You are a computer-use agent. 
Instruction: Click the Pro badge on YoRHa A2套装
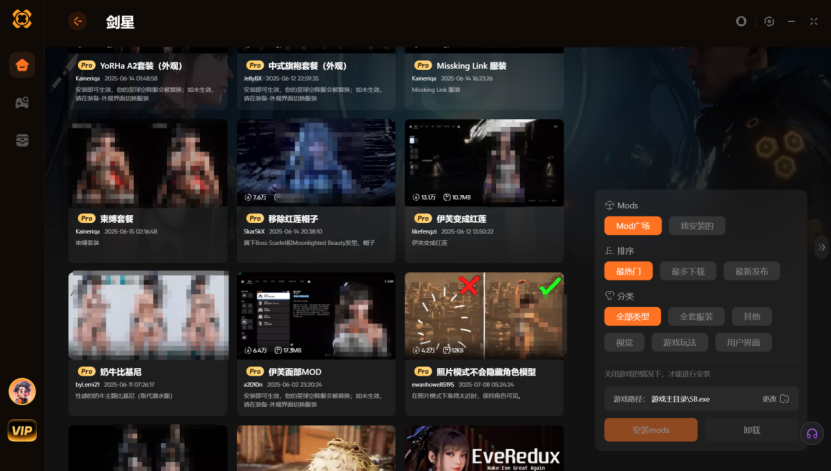[x=86, y=65]
